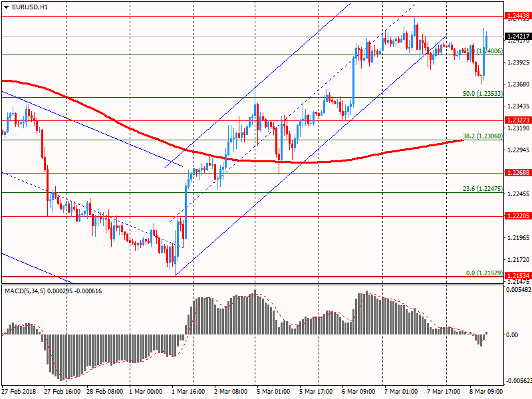Select the current price label 1.24217
Viewport: 532px width, 399px height.
coord(518,37)
